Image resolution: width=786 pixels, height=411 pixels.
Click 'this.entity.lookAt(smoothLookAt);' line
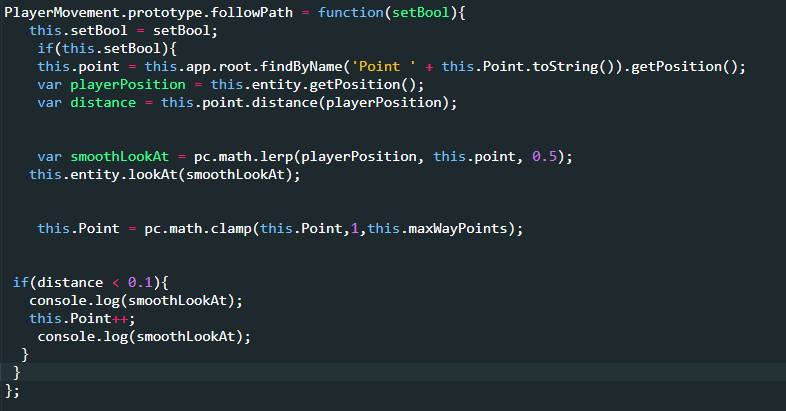click(x=164, y=175)
